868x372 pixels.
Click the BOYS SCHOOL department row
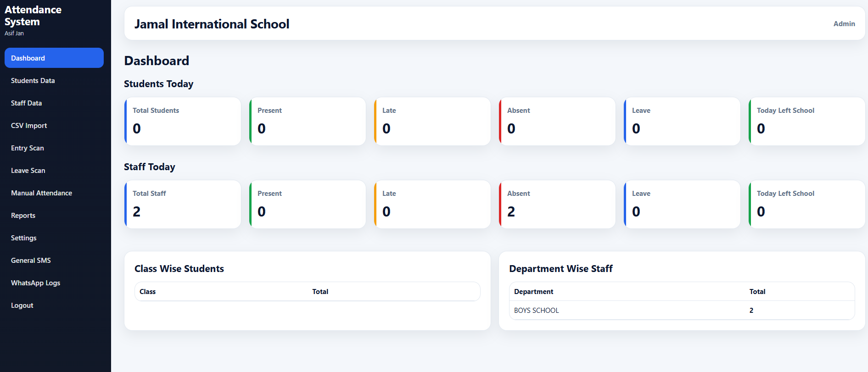pyautogui.click(x=682, y=310)
